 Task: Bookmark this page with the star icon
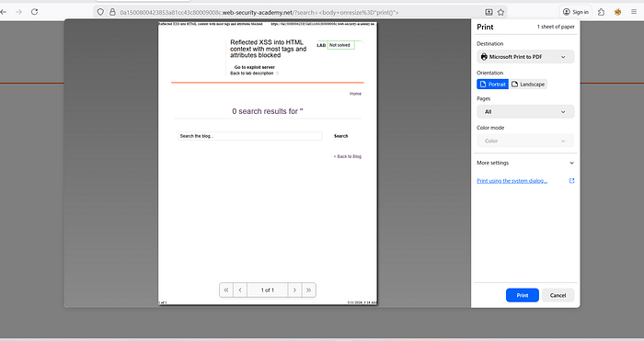pyautogui.click(x=500, y=12)
